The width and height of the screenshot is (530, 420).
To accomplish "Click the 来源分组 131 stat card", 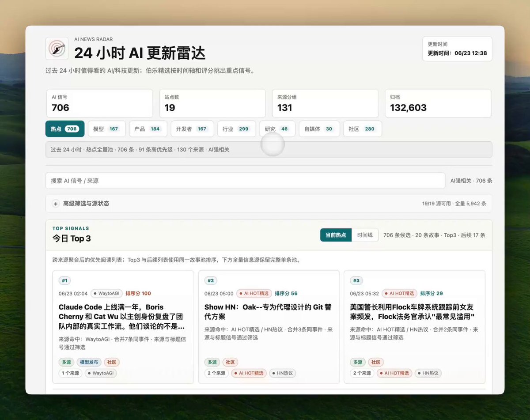I will (x=325, y=103).
